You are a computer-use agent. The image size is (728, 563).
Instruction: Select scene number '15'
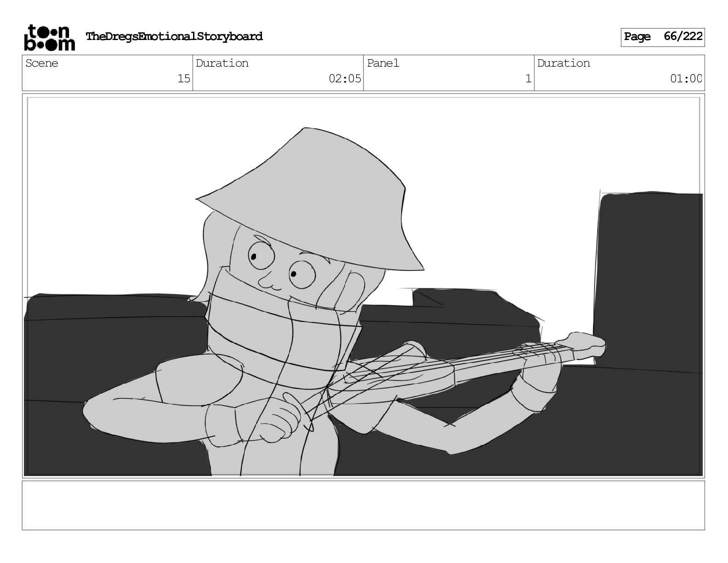click(184, 79)
